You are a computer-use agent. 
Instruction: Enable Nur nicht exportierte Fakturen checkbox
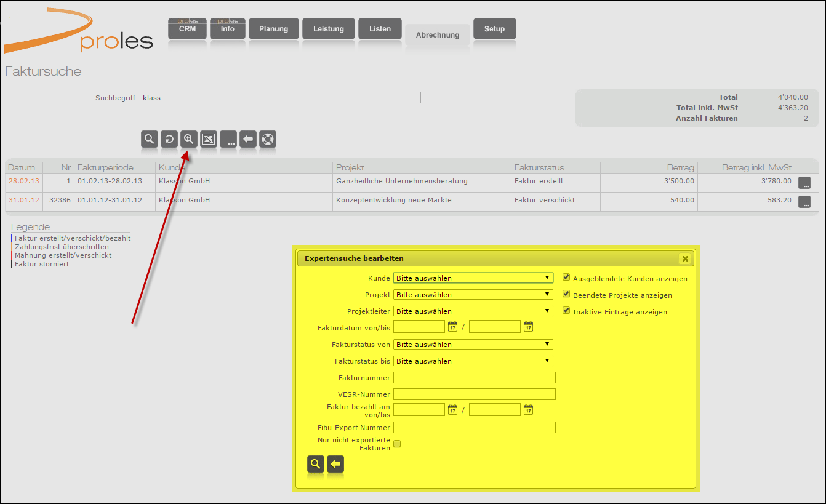coord(397,444)
